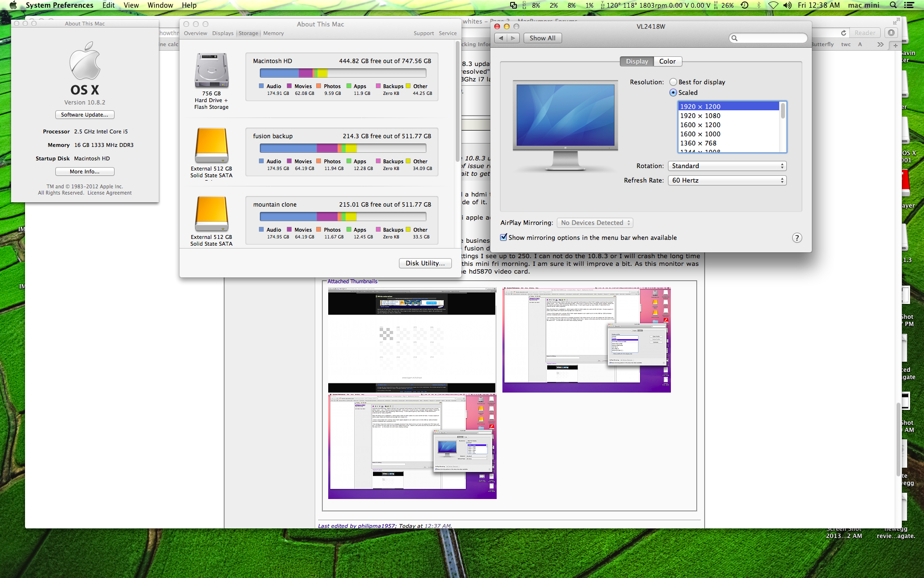Open the Refresh Rate dropdown

[727, 181]
